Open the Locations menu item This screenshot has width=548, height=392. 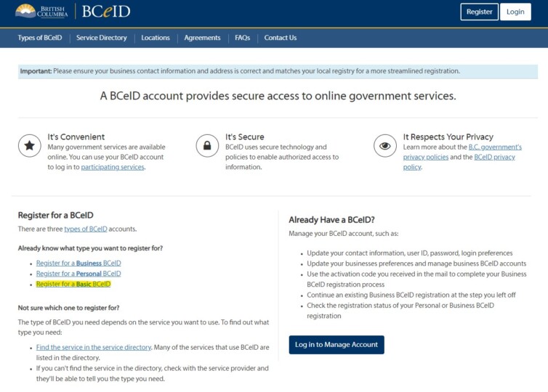(156, 38)
